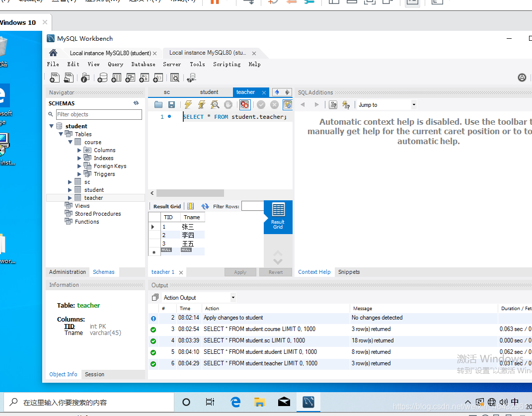
Task: Stop the running query icon
Action: coord(228,104)
